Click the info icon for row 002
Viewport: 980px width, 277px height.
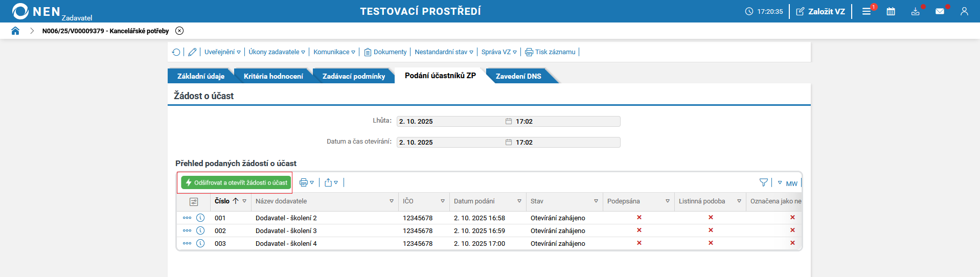tap(200, 230)
